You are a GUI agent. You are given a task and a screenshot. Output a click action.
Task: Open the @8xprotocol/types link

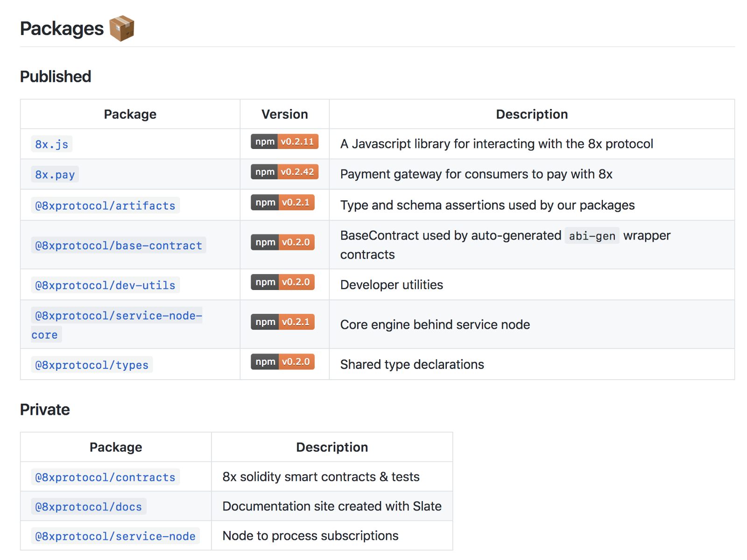[92, 365]
